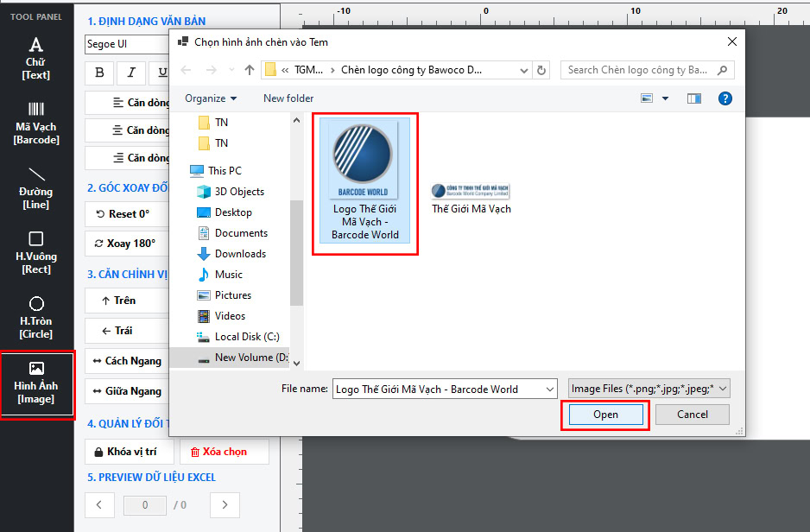Image resolution: width=810 pixels, height=532 pixels.
Task: Click Reset 0° rotation button
Action: coord(127,214)
